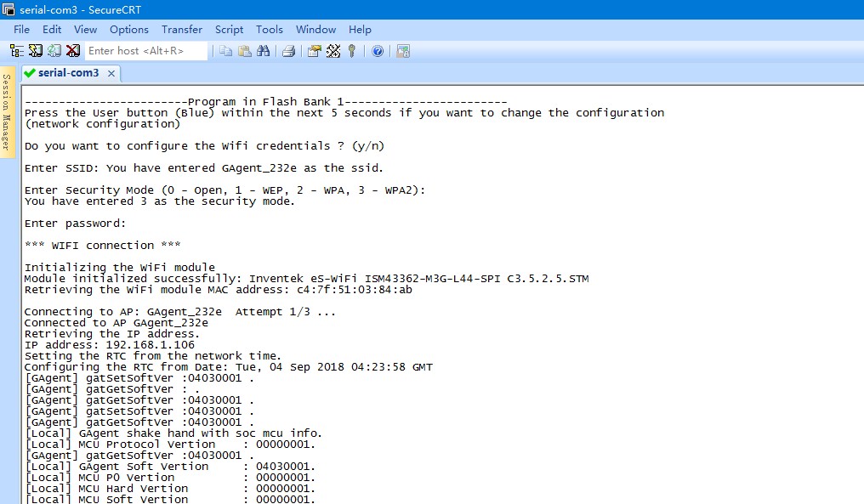Switch to the serial-com3 tab

[68, 73]
